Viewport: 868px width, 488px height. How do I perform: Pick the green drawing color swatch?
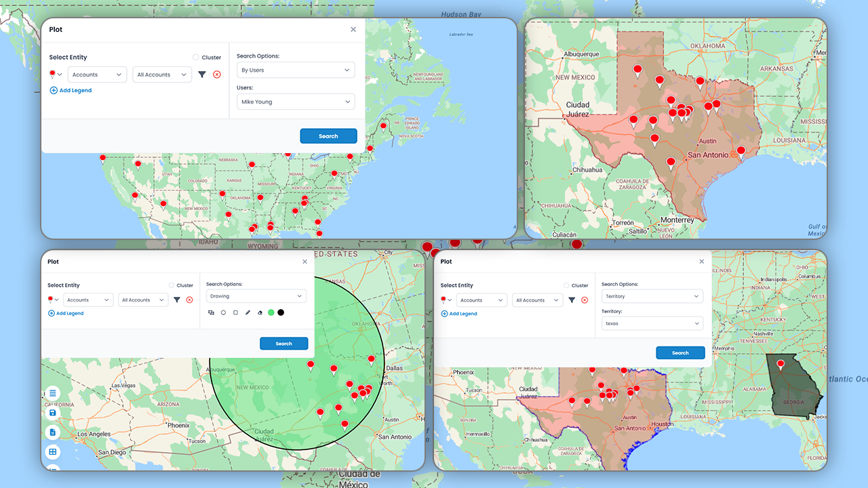tap(271, 312)
